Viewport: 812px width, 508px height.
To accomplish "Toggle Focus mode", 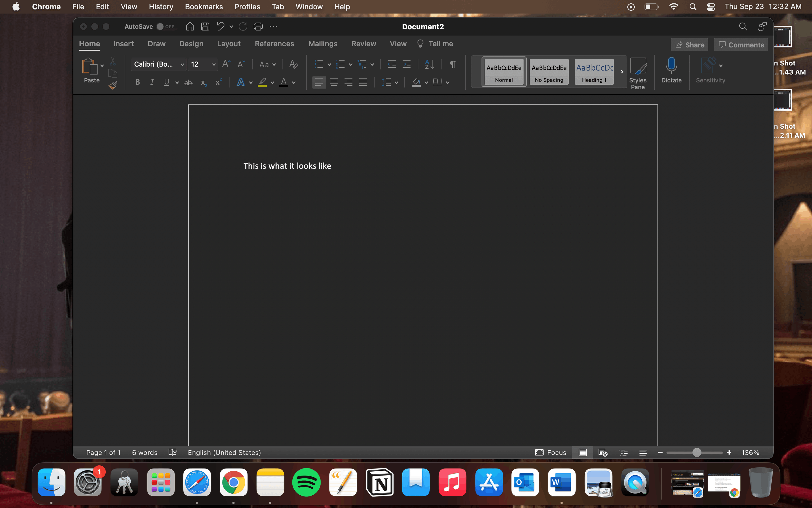I will point(551,453).
